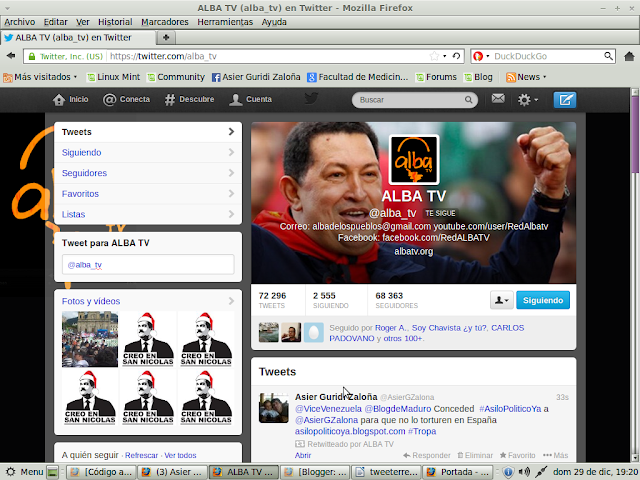
Task: Toggle the blue Siguiendo follow button
Action: click(543, 300)
